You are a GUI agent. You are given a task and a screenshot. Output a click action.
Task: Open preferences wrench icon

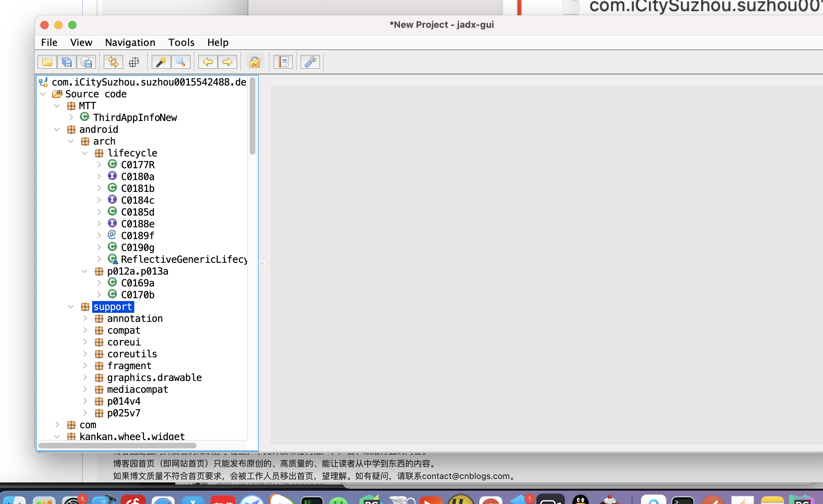310,62
